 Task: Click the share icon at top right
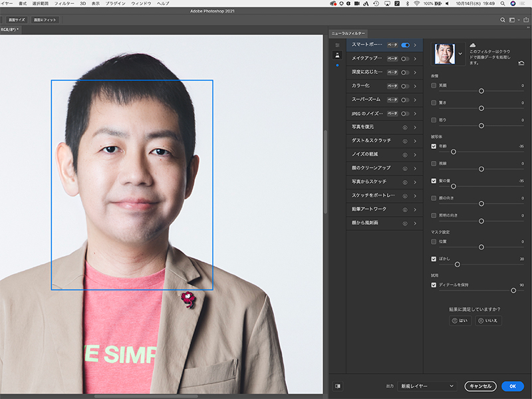[x=525, y=20]
